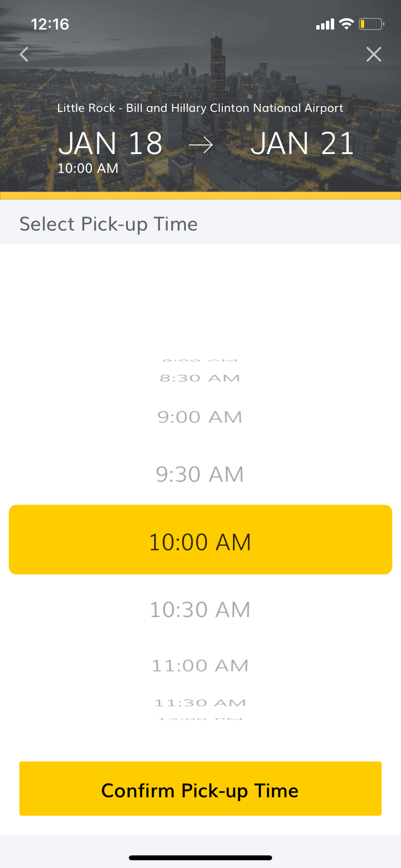The image size is (401, 868).
Task: Choose 8:30 AM in the time picker
Action: (200, 378)
